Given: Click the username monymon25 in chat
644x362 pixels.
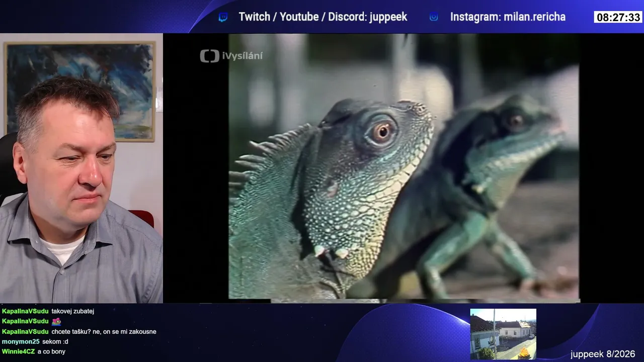Looking at the screenshot, I should click(21, 341).
